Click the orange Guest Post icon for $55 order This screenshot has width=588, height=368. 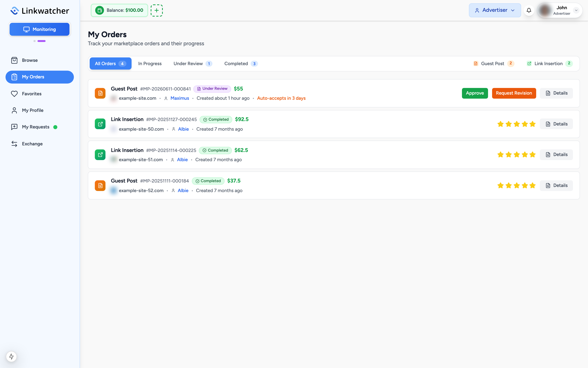click(x=100, y=93)
